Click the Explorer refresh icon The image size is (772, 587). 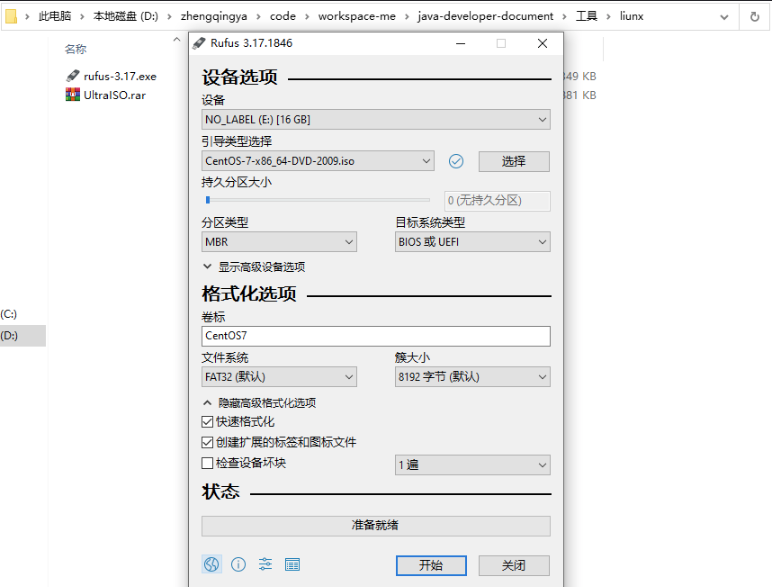click(754, 17)
